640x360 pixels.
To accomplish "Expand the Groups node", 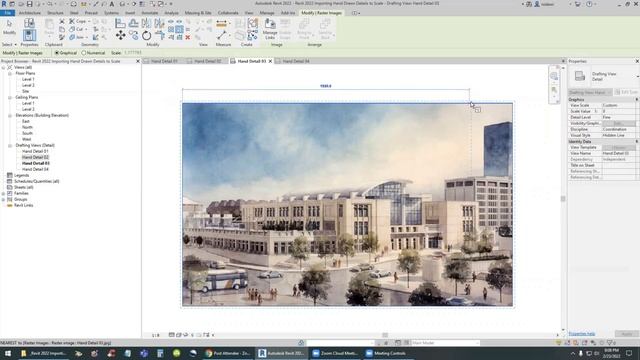I will pos(3,200).
